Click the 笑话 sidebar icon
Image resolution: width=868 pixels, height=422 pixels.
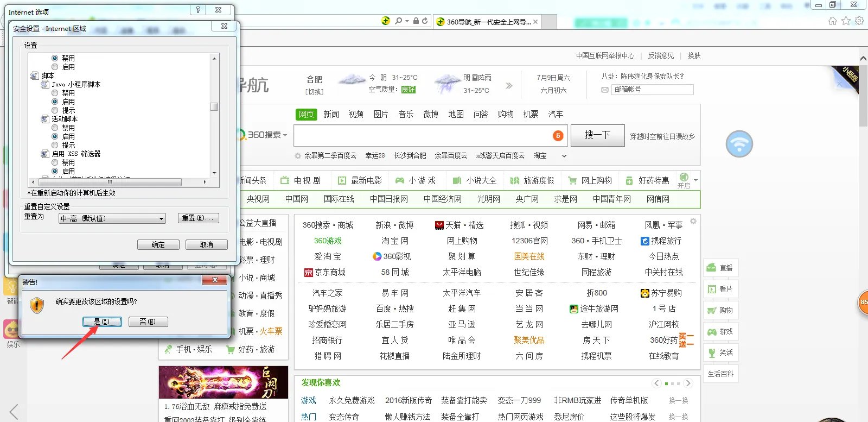[711, 352]
